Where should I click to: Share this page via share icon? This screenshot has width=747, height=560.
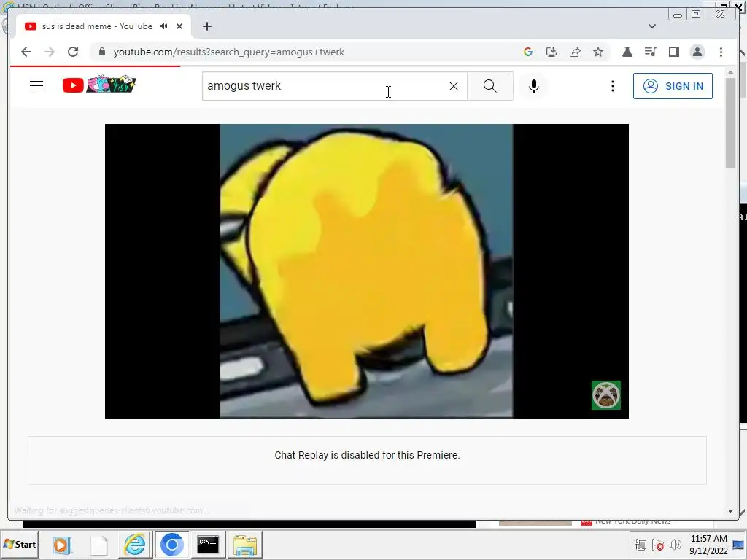(575, 52)
